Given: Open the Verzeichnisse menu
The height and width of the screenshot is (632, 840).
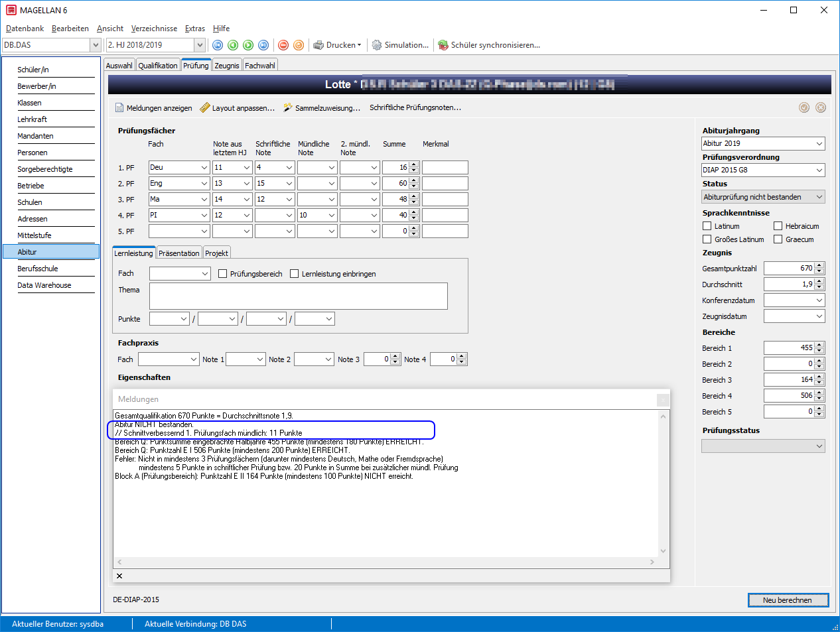Looking at the screenshot, I should [x=155, y=29].
